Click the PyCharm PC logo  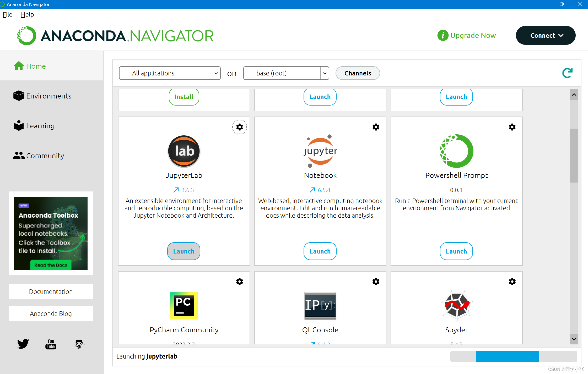184,305
